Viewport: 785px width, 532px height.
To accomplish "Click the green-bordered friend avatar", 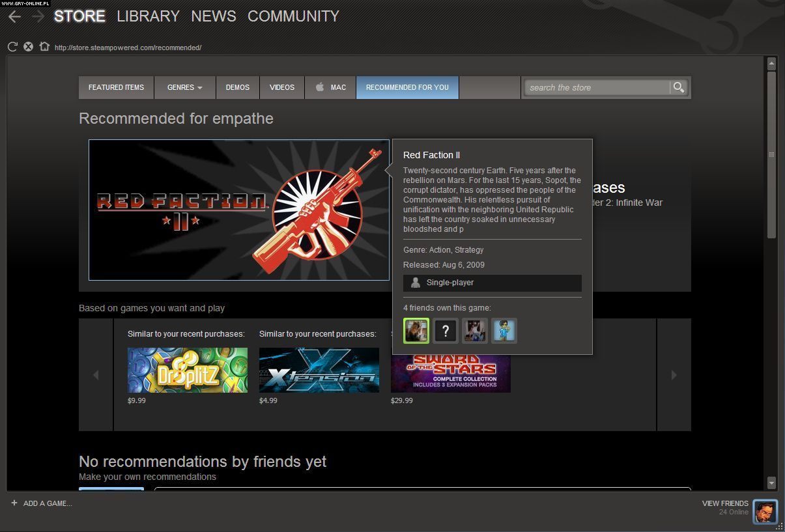I will click(x=416, y=331).
